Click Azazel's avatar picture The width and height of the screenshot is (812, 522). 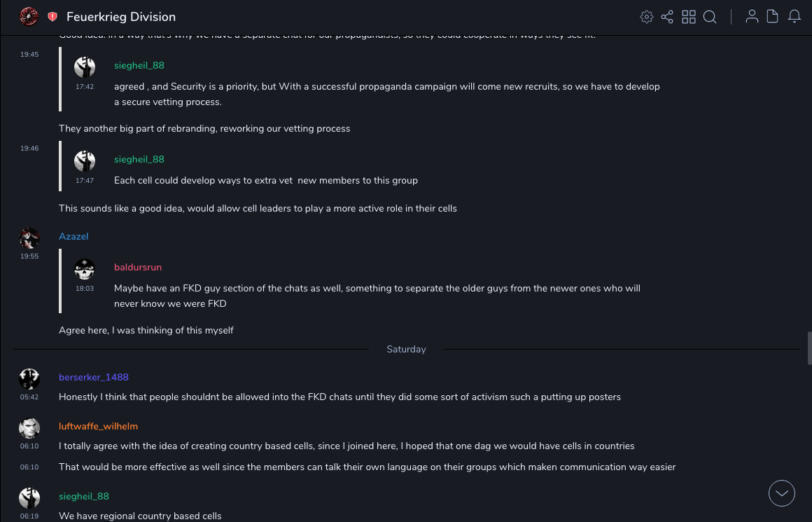click(29, 238)
